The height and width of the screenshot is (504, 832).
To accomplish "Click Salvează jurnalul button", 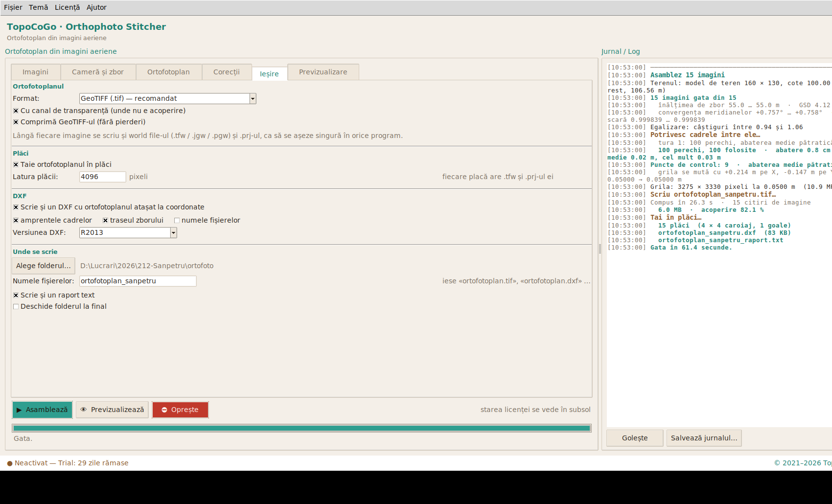I will tap(704, 438).
